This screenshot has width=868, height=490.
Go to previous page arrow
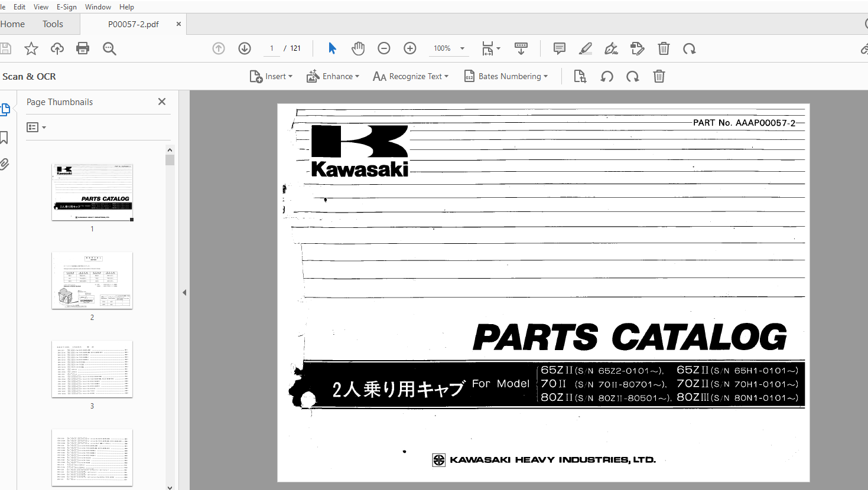[x=219, y=48]
